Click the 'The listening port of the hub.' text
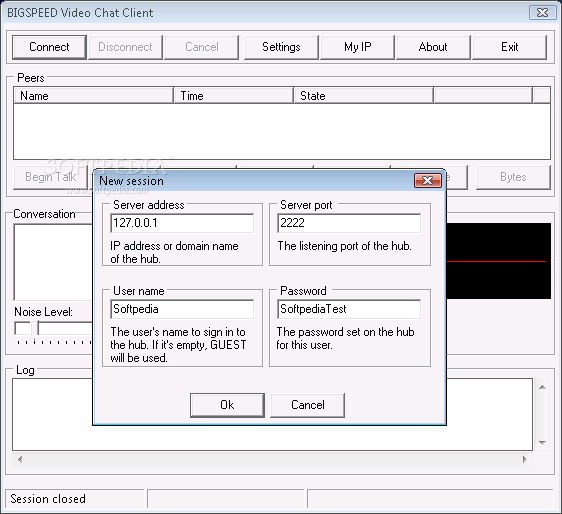The height and width of the screenshot is (514, 562). (344, 246)
